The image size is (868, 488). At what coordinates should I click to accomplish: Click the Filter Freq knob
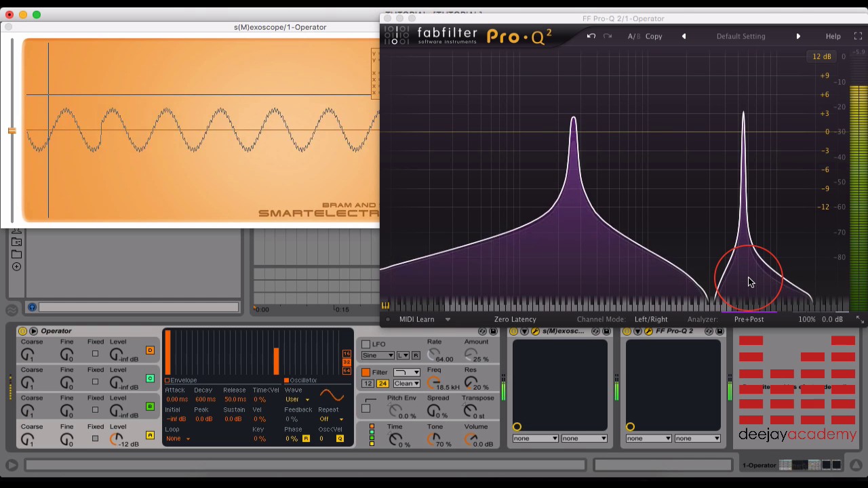click(x=435, y=382)
